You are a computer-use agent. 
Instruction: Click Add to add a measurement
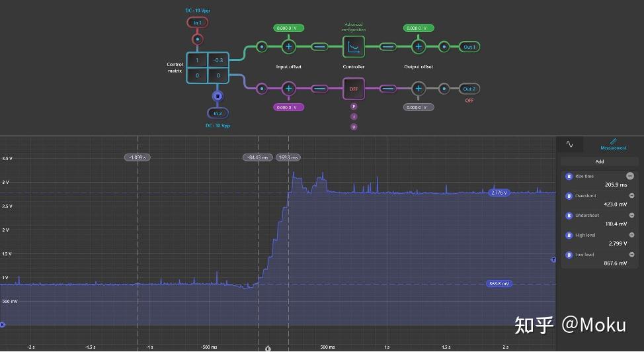[599, 161]
